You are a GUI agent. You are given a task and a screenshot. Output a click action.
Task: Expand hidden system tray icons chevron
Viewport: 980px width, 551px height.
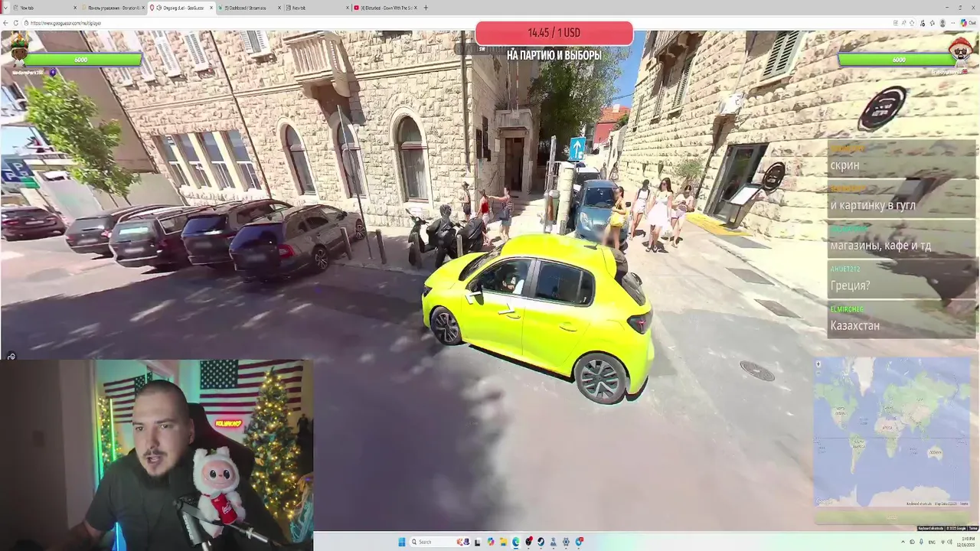click(903, 542)
